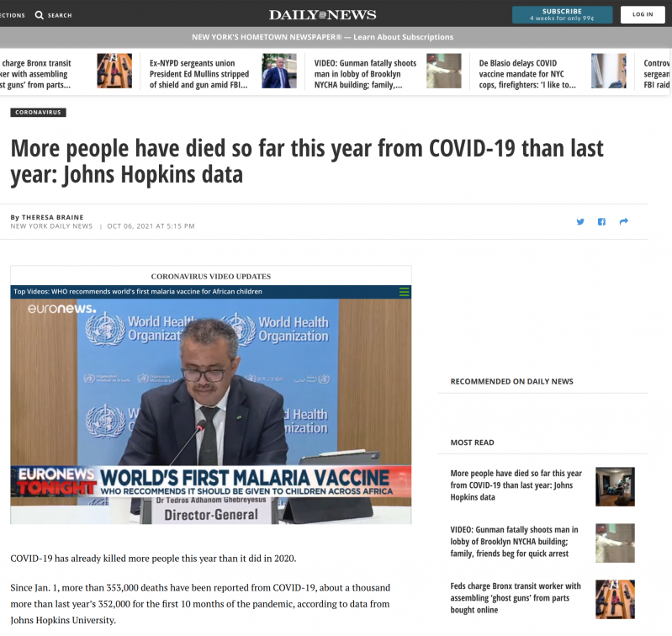Share article on Facebook
672x636 pixels.
tap(601, 221)
